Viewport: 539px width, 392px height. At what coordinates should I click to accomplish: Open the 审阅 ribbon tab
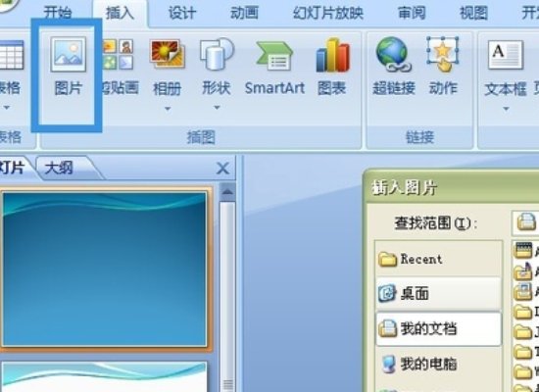(x=412, y=13)
